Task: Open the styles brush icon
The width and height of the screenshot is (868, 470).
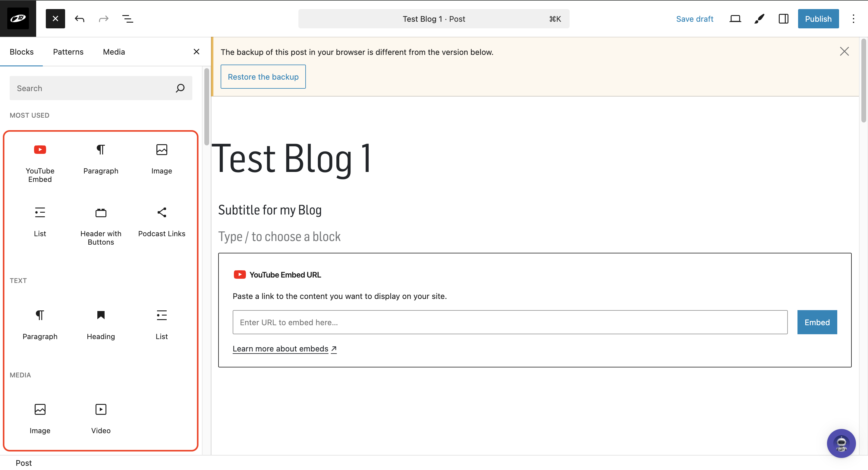Action: pyautogui.click(x=759, y=19)
